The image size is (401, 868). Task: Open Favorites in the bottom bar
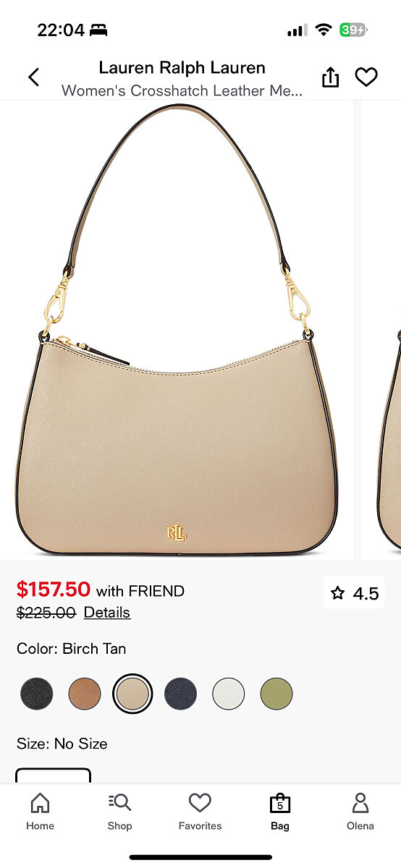pyautogui.click(x=200, y=811)
